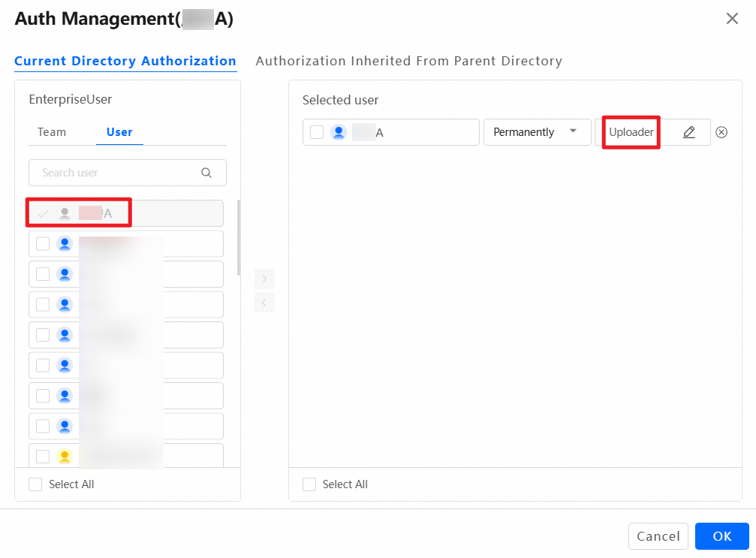Switch to the Team tab

point(52,131)
